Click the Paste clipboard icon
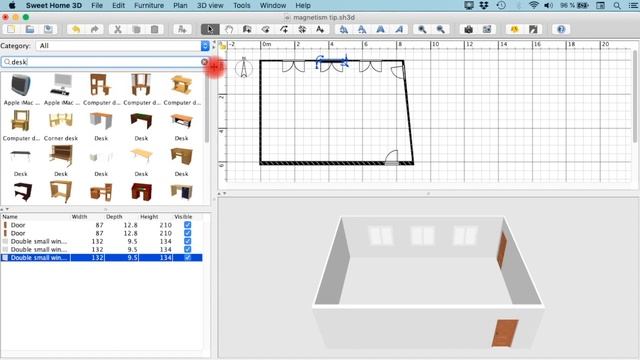The width and height of the screenshot is (640, 360). click(x=155, y=29)
